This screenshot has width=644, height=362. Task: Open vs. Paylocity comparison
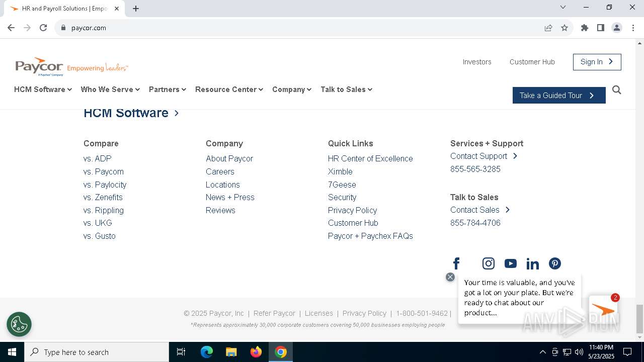(x=105, y=185)
